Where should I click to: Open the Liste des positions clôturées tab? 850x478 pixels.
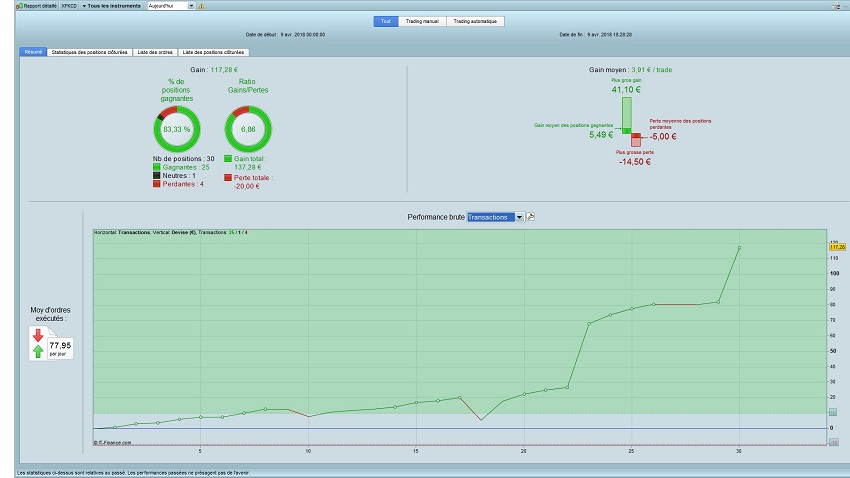pyautogui.click(x=213, y=52)
